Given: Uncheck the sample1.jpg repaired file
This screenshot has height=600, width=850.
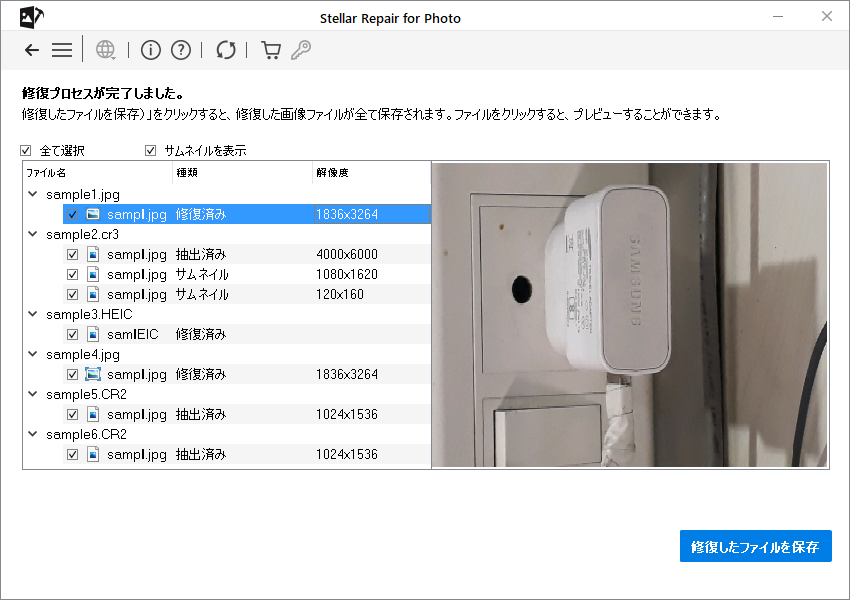Looking at the screenshot, I should click(x=72, y=214).
